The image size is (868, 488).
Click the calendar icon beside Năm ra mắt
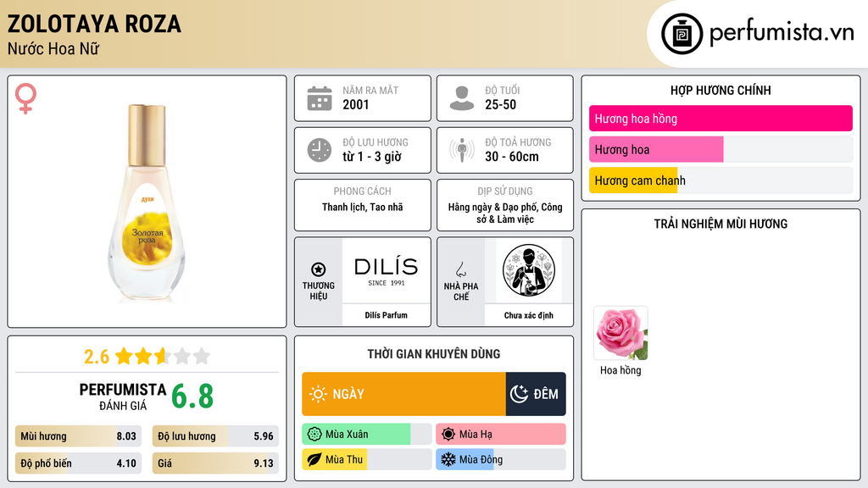320,98
